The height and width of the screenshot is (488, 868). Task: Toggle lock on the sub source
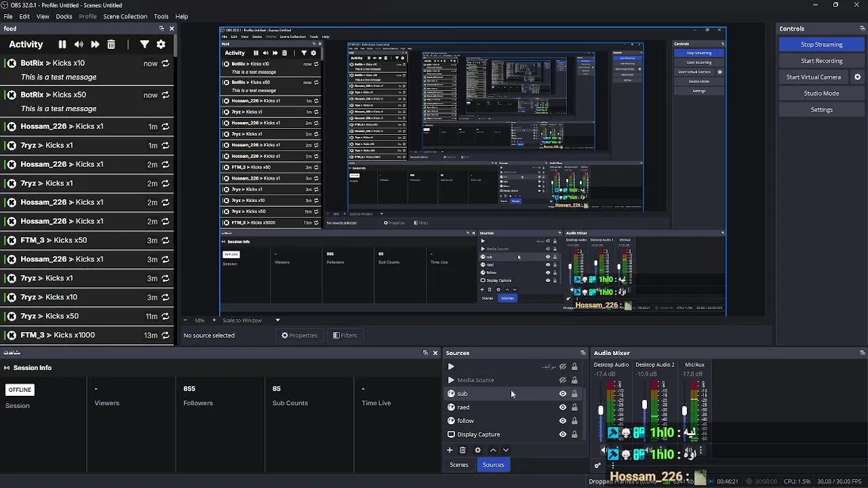574,394
